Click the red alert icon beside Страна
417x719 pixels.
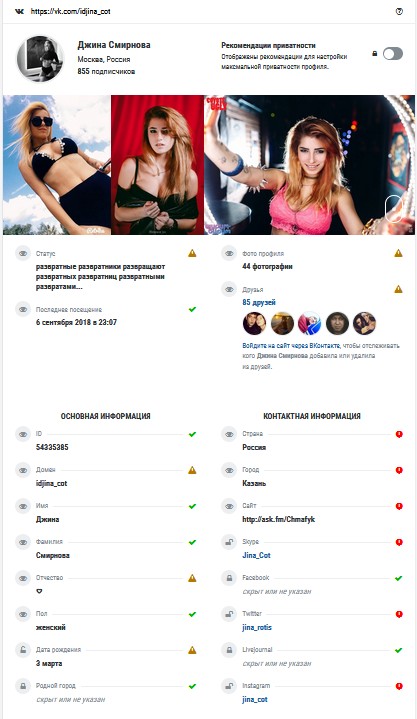399,434
